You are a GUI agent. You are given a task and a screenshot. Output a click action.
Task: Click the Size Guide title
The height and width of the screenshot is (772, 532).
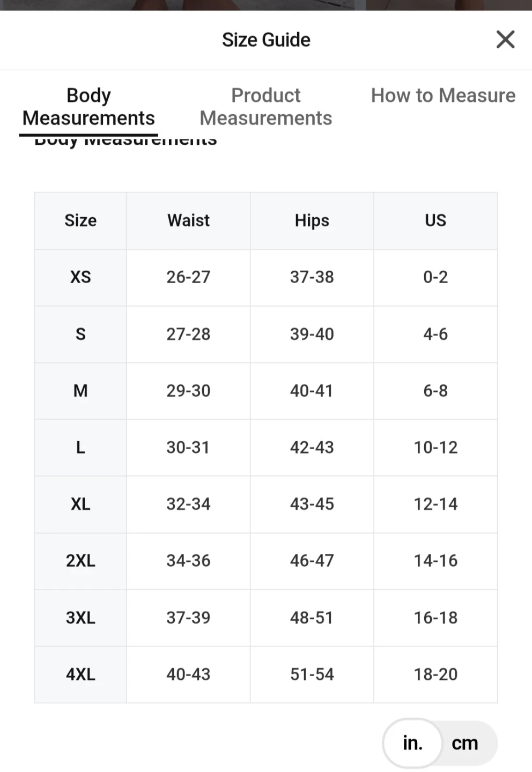pos(266,40)
